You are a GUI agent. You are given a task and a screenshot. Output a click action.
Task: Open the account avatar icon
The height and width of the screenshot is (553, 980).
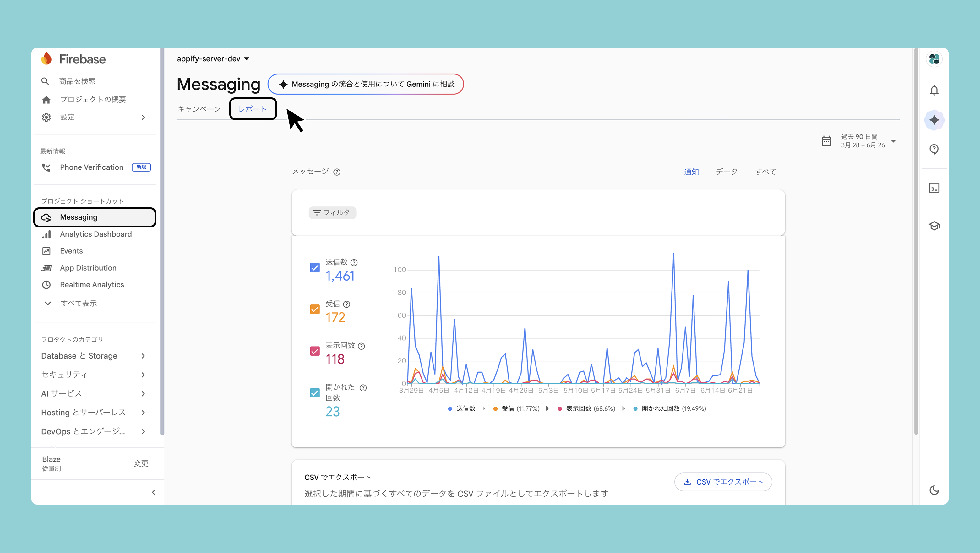(x=934, y=59)
